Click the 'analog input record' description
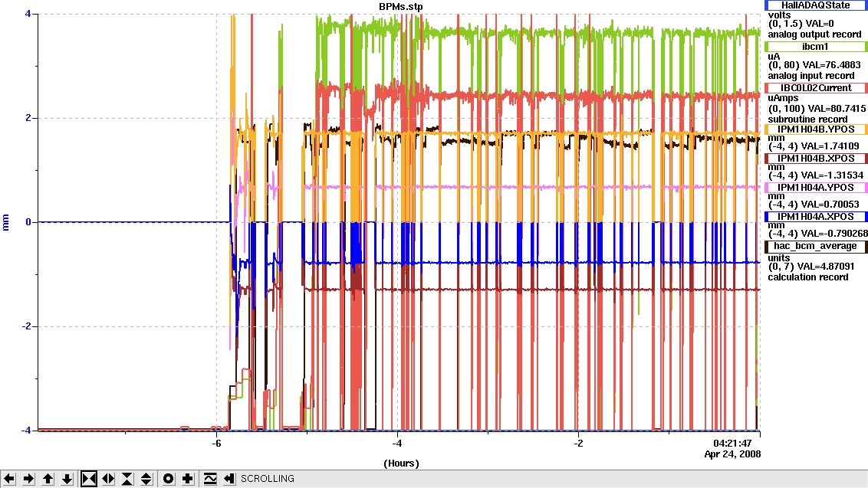Screen dimensions: 868x488 (811, 76)
